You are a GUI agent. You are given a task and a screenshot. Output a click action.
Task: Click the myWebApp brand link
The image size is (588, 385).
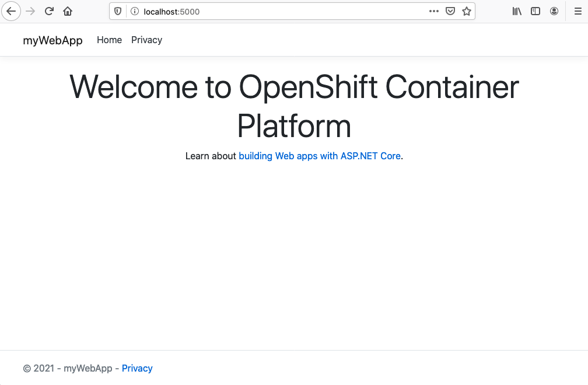52,40
